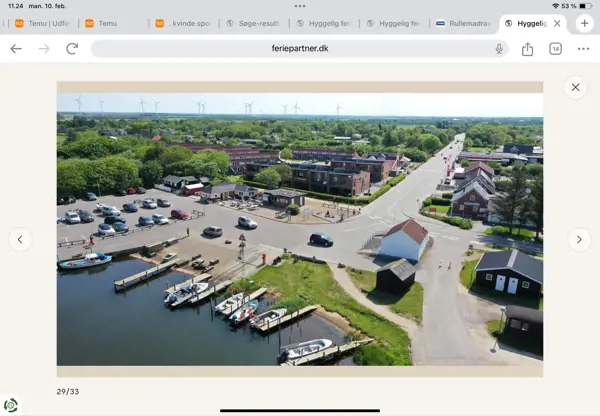Viewport: 600px width, 416px height.
Task: Go to the next gallery photo
Action: pos(579,239)
